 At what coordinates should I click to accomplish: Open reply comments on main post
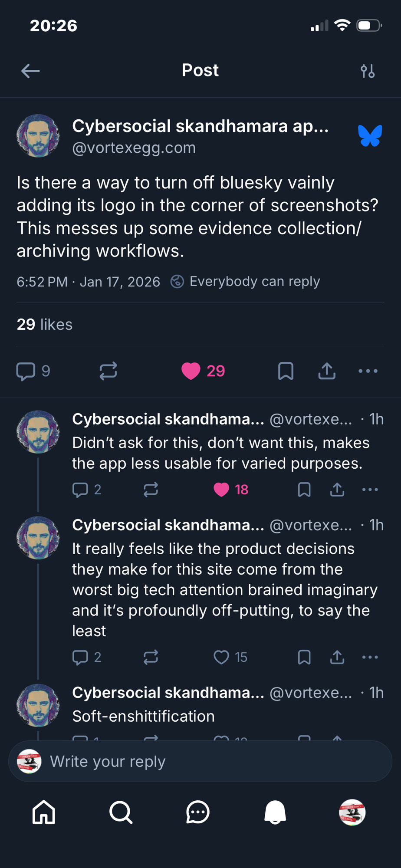[x=26, y=371]
